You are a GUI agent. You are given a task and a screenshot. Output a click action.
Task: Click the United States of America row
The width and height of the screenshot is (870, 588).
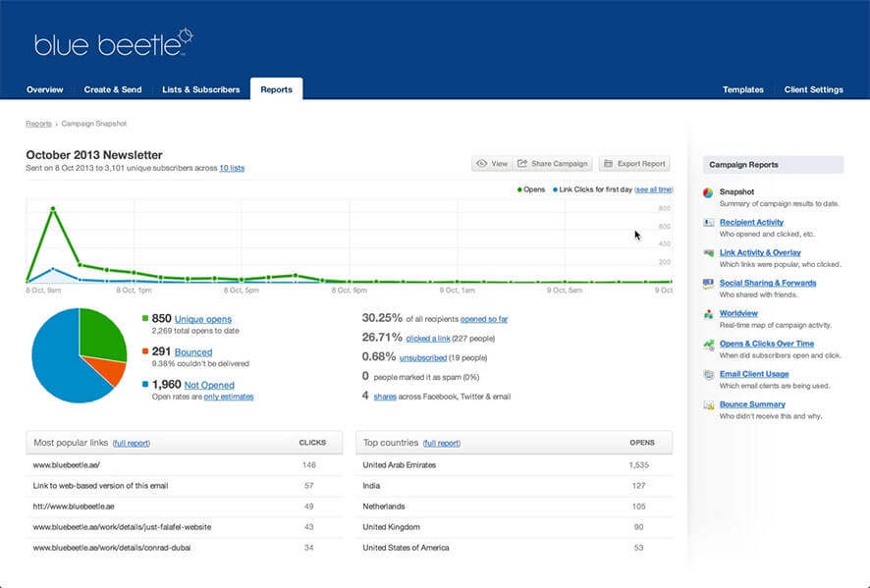click(x=515, y=548)
